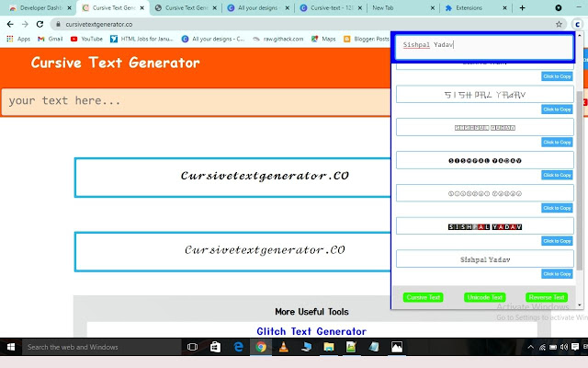The height and width of the screenshot is (368, 588).
Task: Open a new tab with the plus button
Action: coord(522,7)
